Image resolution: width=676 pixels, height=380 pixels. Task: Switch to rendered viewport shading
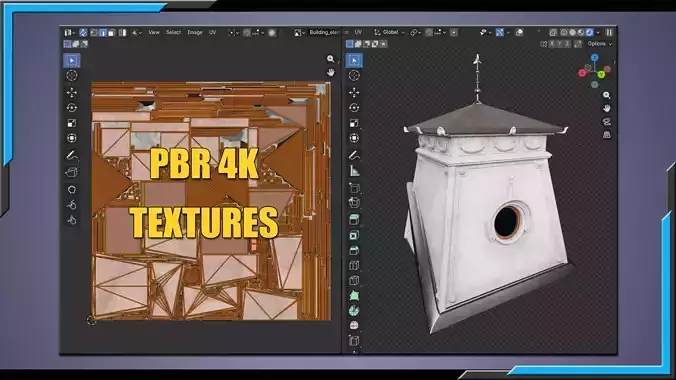point(589,32)
